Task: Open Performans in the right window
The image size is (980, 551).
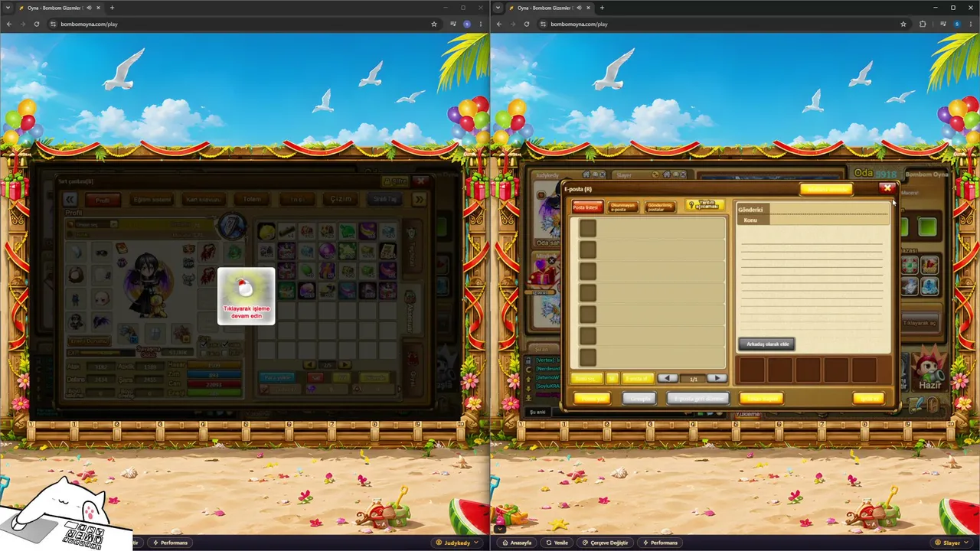Action: pyautogui.click(x=659, y=543)
